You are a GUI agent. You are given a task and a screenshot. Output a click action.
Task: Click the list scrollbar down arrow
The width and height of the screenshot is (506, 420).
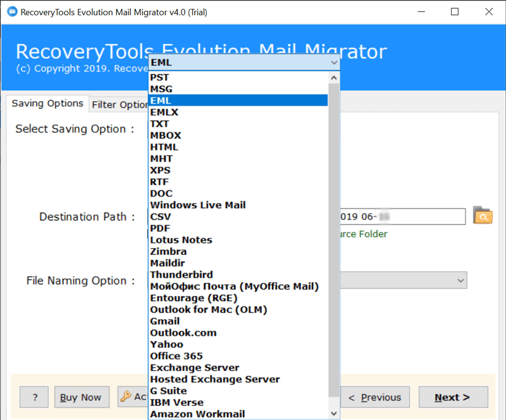click(334, 413)
